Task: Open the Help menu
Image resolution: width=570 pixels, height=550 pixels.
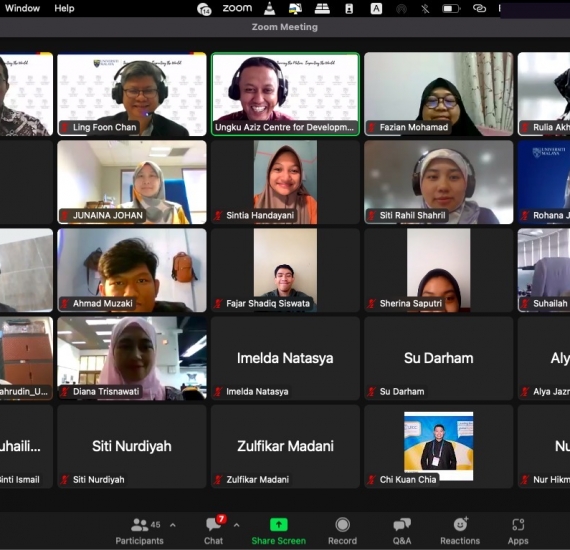Action: 64,8
